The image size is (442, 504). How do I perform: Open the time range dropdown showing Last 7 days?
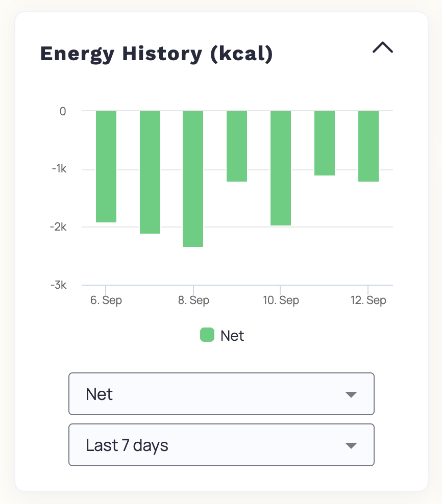pos(222,445)
